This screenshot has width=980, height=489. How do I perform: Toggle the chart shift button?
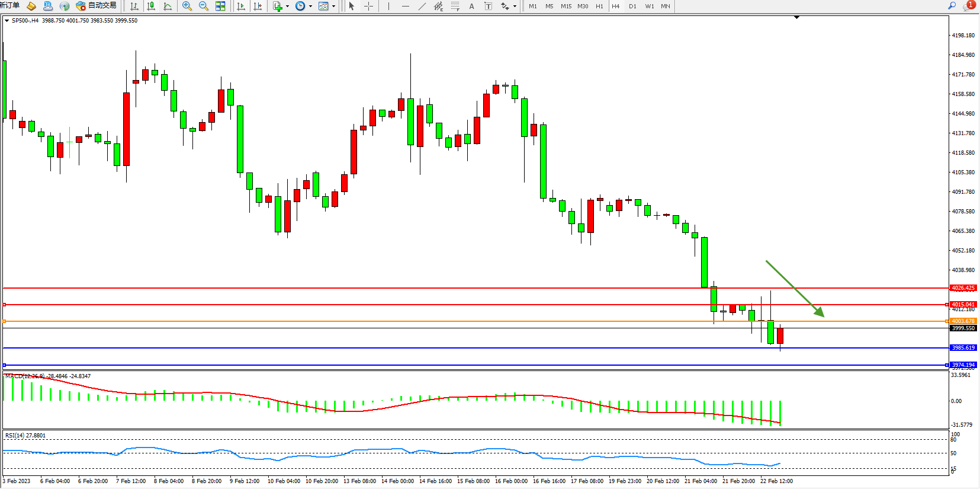click(x=258, y=6)
